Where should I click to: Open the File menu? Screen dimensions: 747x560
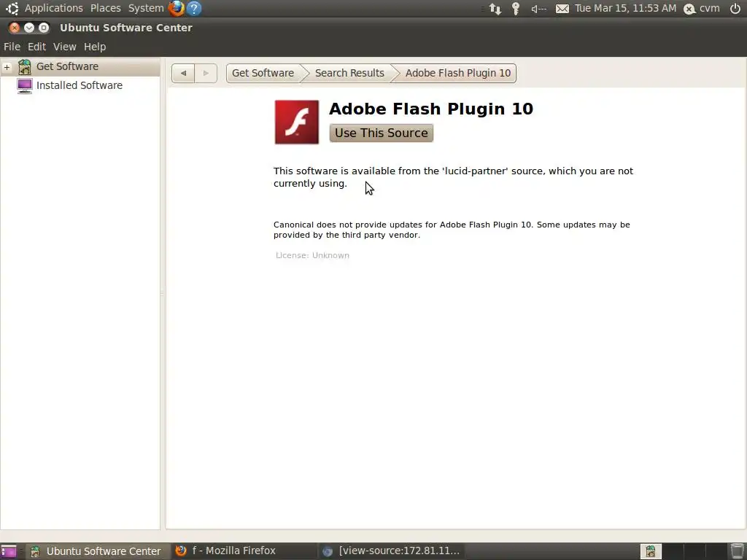pyautogui.click(x=12, y=47)
